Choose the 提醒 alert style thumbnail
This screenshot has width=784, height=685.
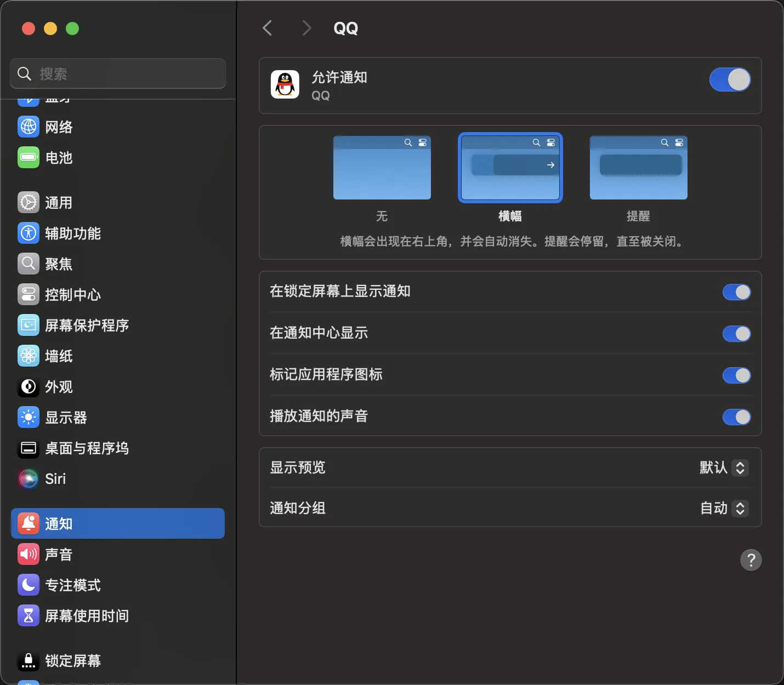pos(638,168)
